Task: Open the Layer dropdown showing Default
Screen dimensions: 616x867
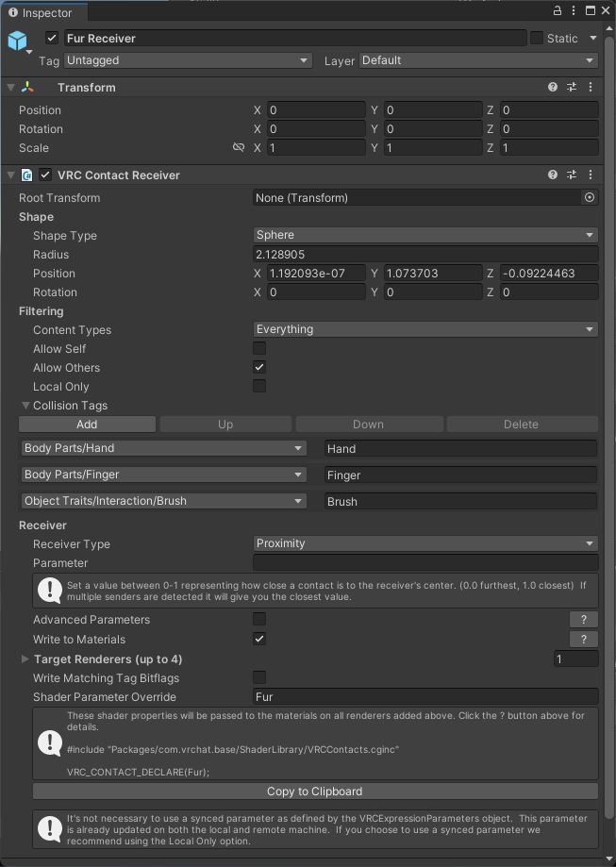Action: (x=478, y=60)
